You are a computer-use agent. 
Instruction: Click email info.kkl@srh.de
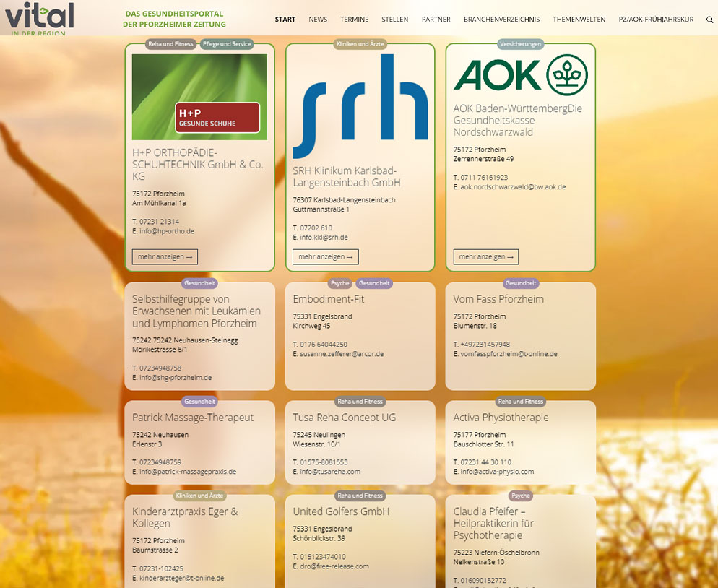324,237
